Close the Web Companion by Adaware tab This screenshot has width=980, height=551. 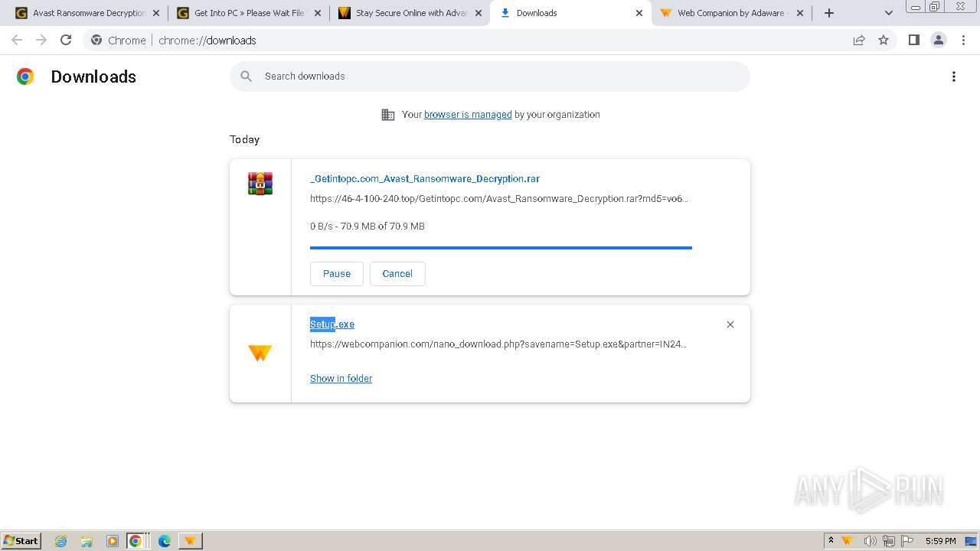pyautogui.click(x=801, y=13)
